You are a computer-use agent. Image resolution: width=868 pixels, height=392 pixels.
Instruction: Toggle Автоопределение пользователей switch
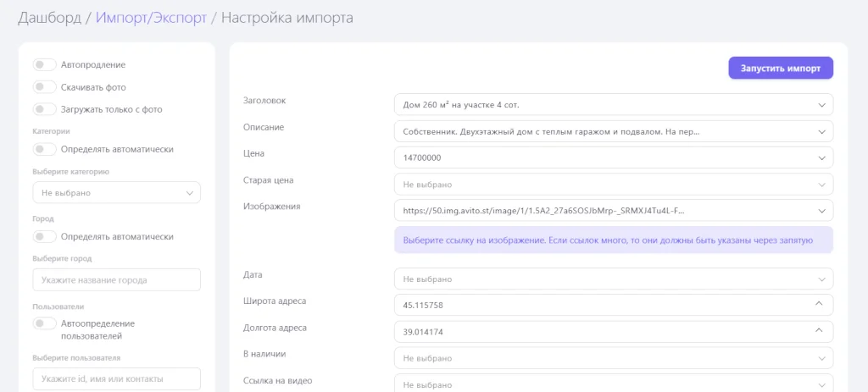(x=44, y=323)
